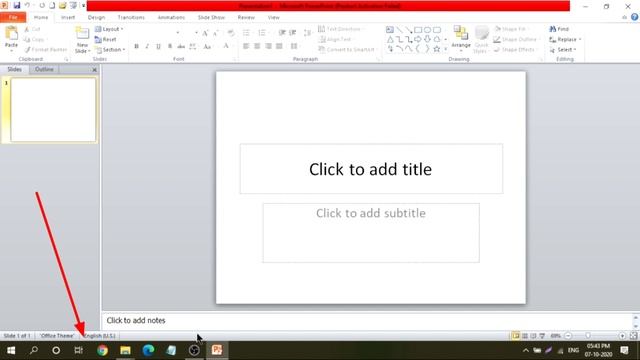Open Customize Quick Access Toolbar dropdown
The width and height of the screenshot is (640, 360).
click(x=83, y=6)
